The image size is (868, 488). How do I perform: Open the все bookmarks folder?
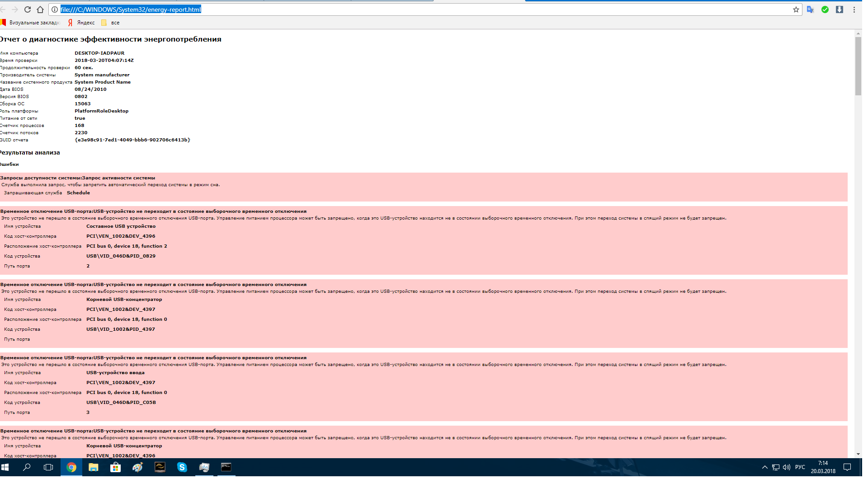click(111, 23)
